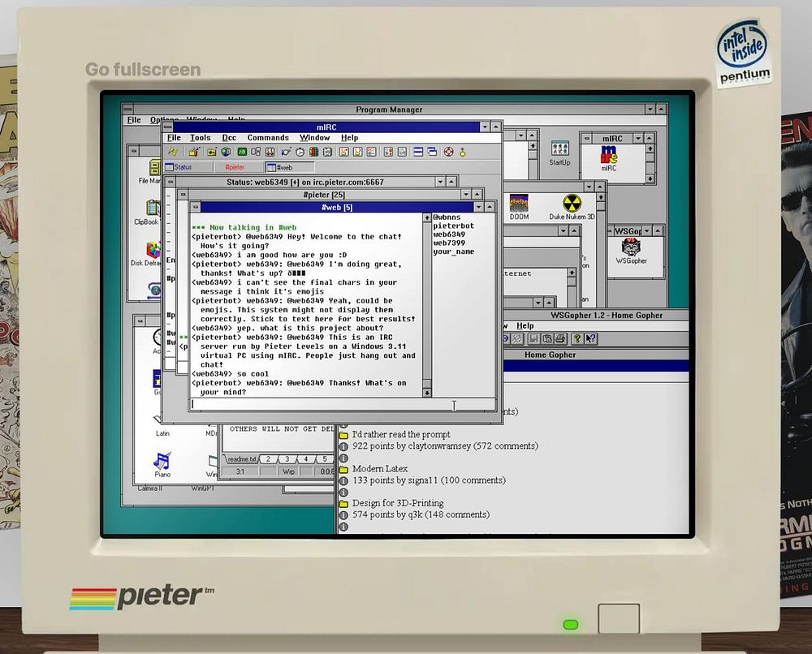Open the mIRC Window menu
The image size is (812, 654).
(x=314, y=138)
